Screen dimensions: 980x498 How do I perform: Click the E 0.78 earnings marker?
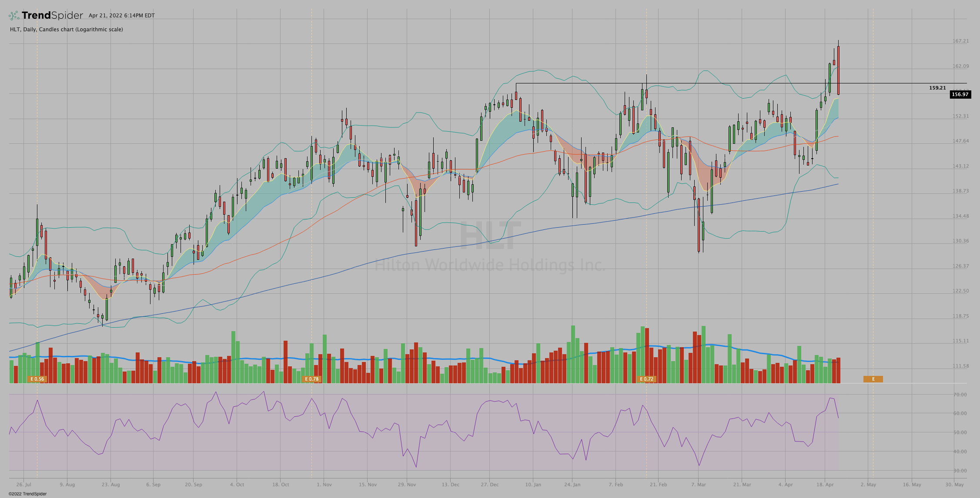[x=311, y=379]
